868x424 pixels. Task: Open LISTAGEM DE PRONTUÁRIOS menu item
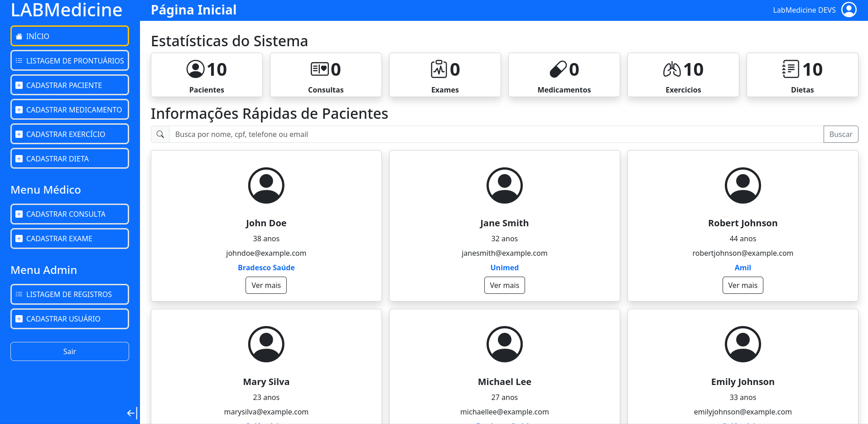pyautogui.click(x=70, y=61)
